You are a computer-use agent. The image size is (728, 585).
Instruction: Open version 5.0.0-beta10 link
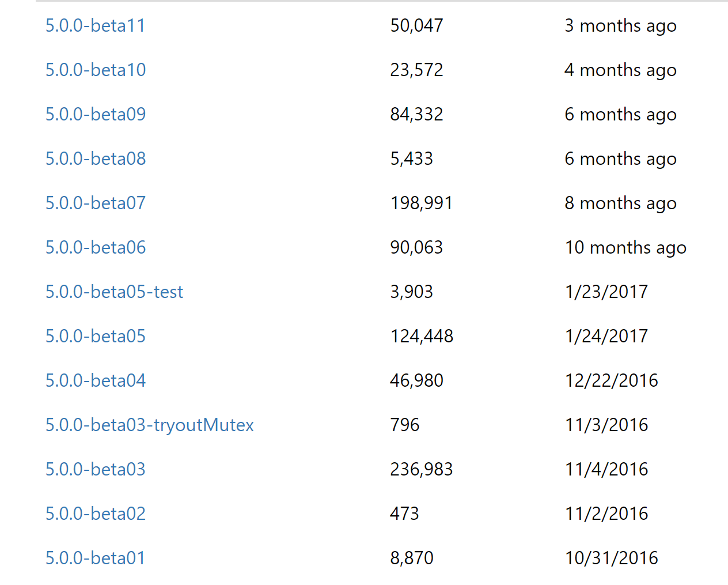click(x=96, y=70)
